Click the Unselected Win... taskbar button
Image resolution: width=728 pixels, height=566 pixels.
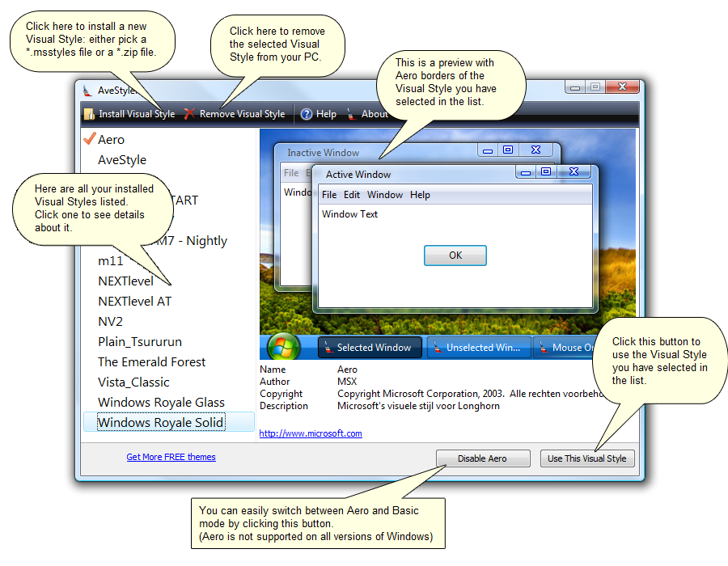478,348
